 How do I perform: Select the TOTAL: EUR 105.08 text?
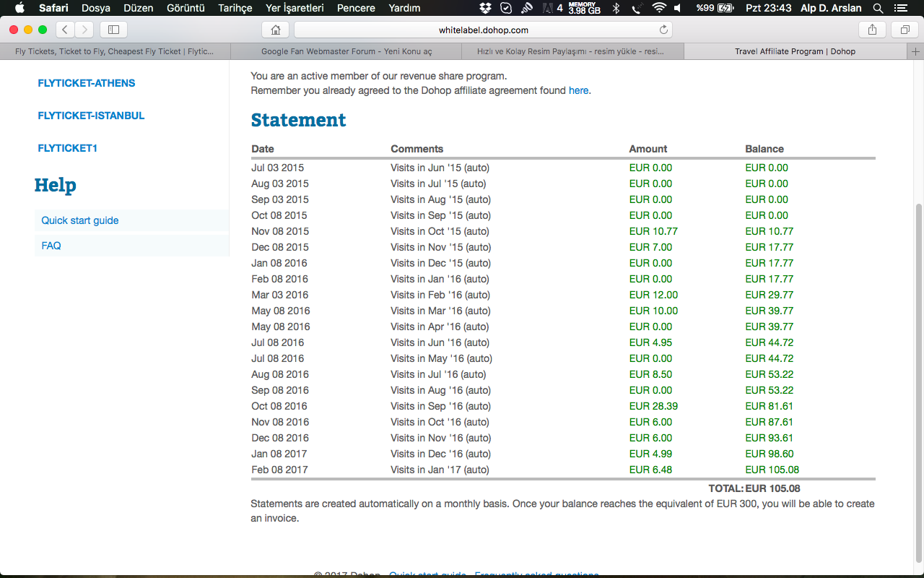click(754, 488)
